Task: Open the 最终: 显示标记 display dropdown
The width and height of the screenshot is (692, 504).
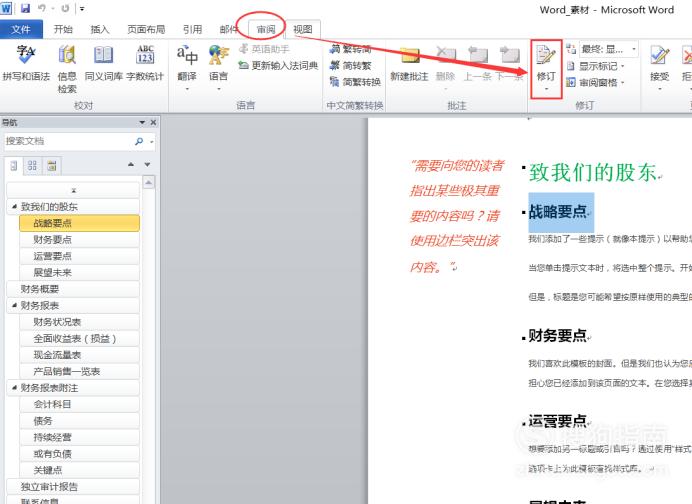Action: (x=608, y=49)
